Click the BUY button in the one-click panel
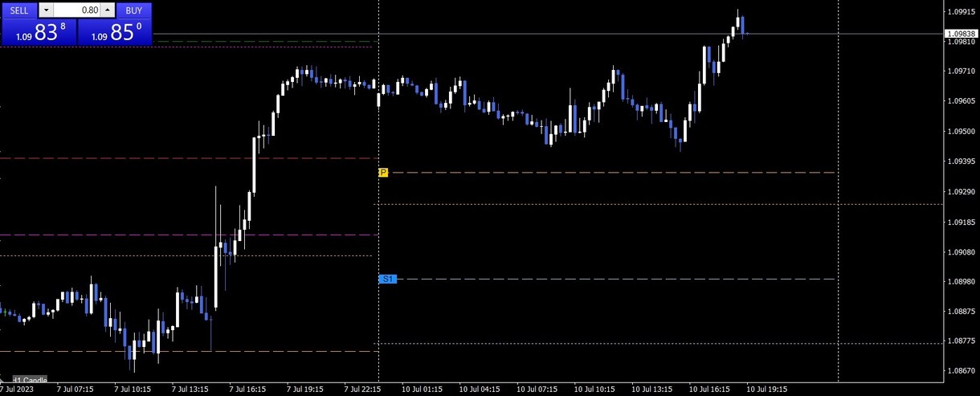 click(134, 10)
